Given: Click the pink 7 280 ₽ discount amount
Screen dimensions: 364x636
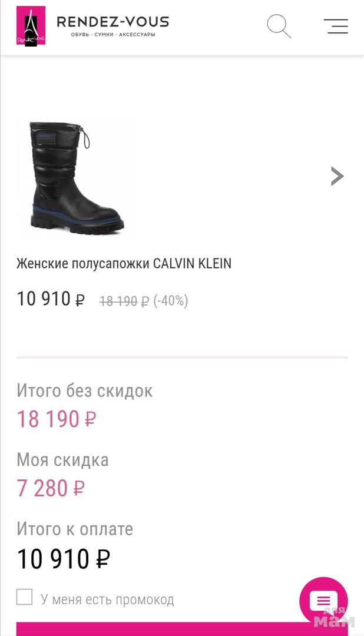Looking at the screenshot, I should [50, 488].
